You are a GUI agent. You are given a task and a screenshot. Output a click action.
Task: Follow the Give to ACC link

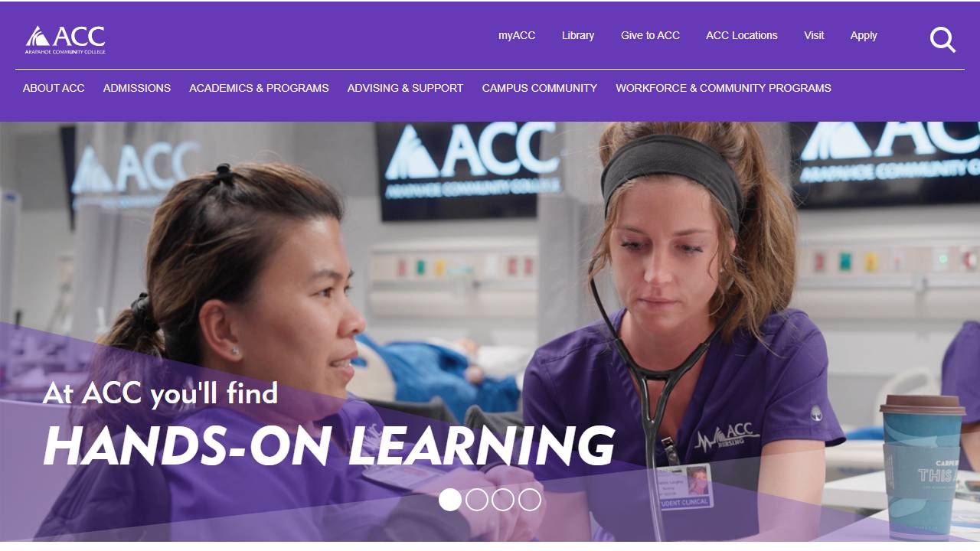(x=650, y=35)
